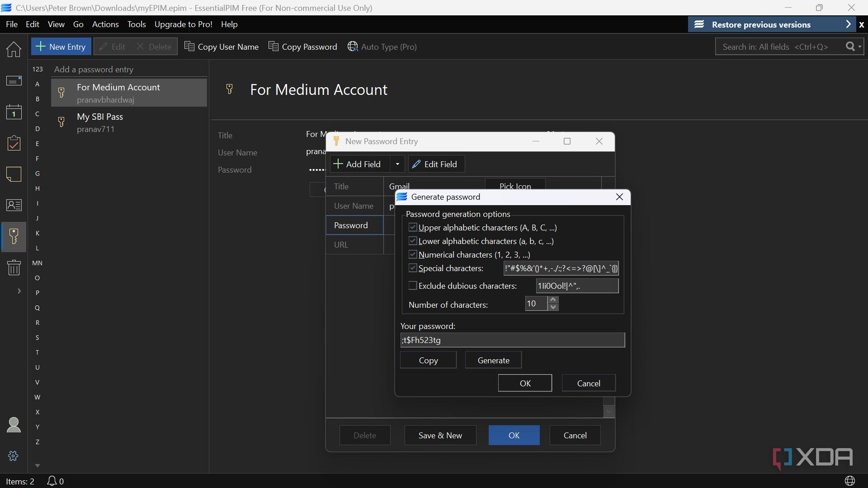Enable Exclude dubious characters checkbox

pos(413,286)
